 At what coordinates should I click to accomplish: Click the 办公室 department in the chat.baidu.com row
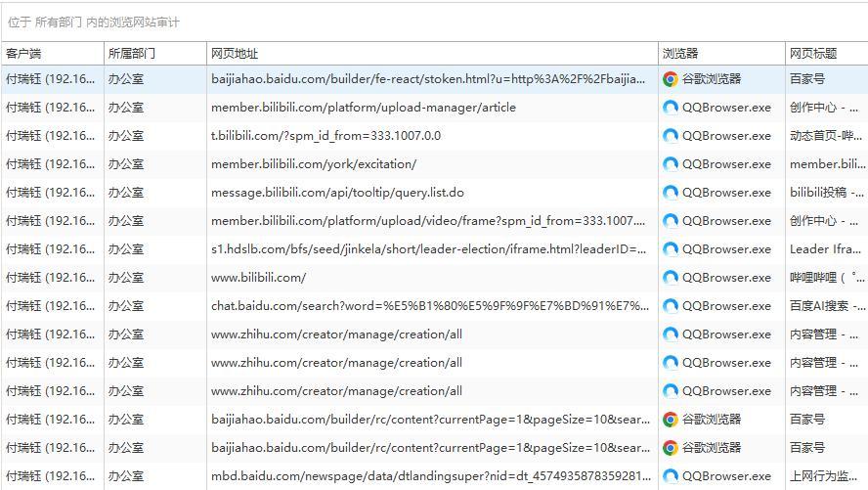coord(126,305)
